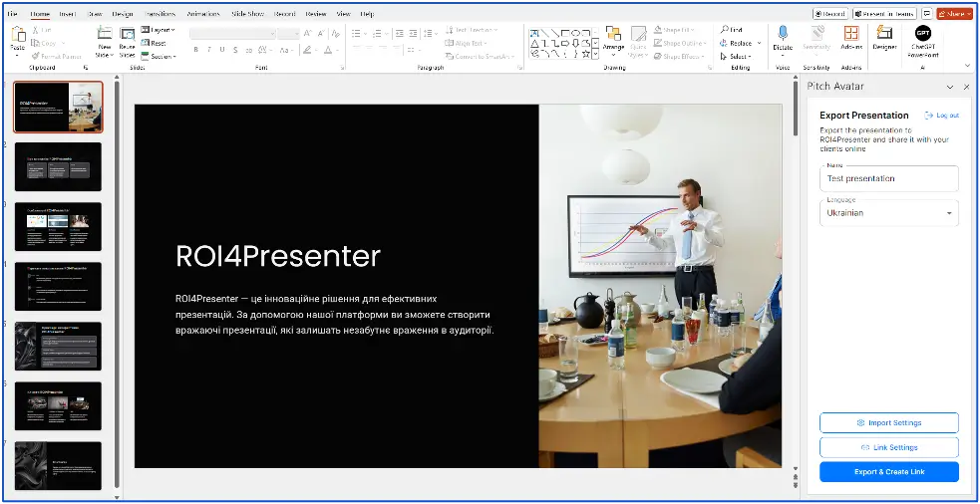Click the Find magnifier icon
Screen dimensions: 980x504
click(724, 30)
